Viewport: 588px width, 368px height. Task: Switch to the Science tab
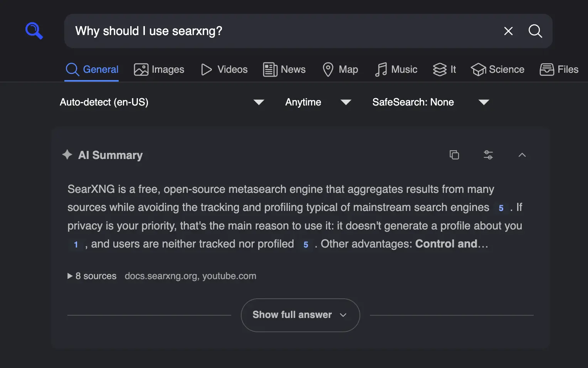coord(497,70)
